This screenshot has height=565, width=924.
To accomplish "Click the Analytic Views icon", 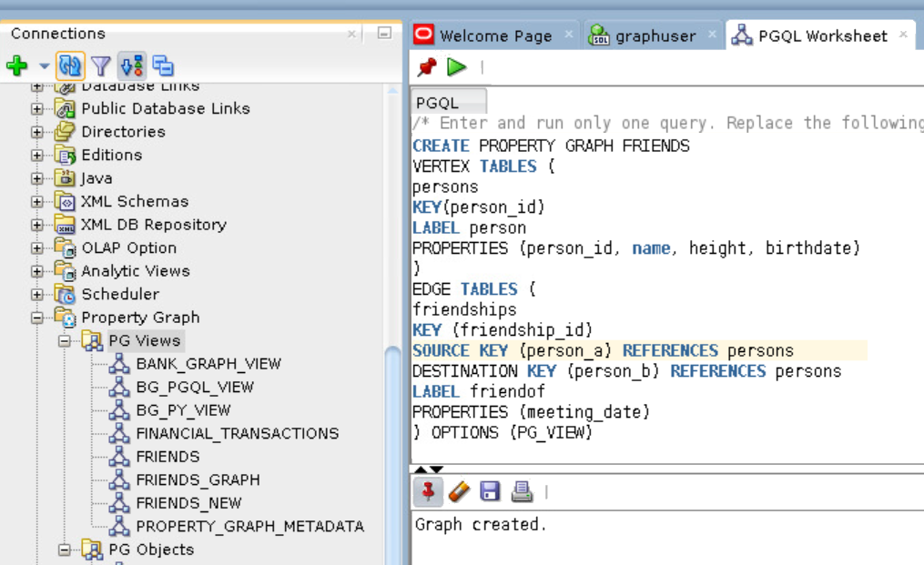I will [65, 271].
